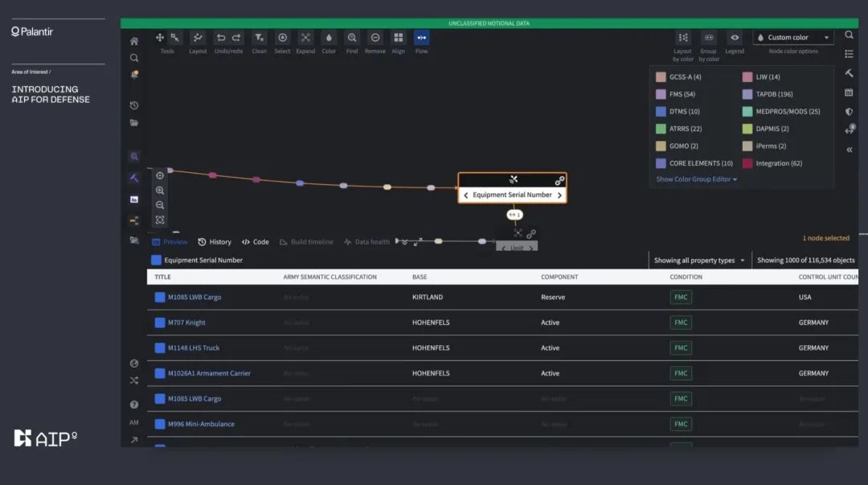
Task: Select the move/pan tool icon
Action: click(159, 37)
